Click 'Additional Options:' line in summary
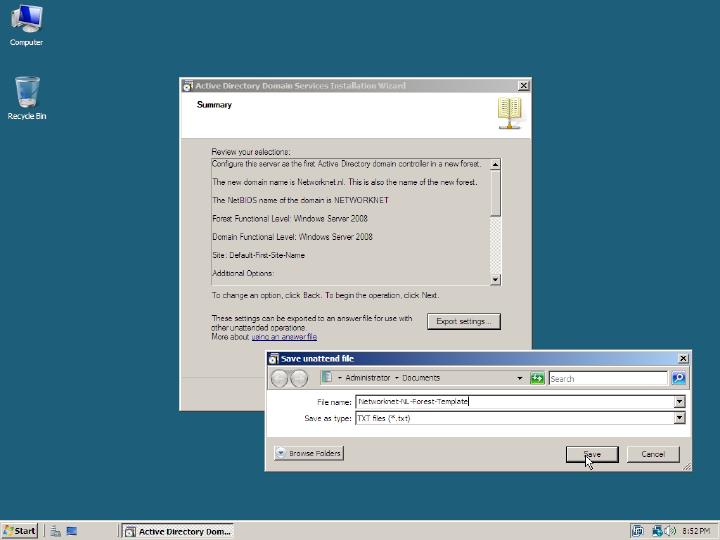 243,273
